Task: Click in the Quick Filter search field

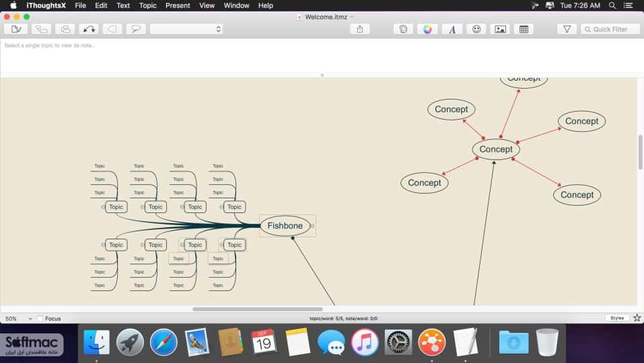Action: 610,29
